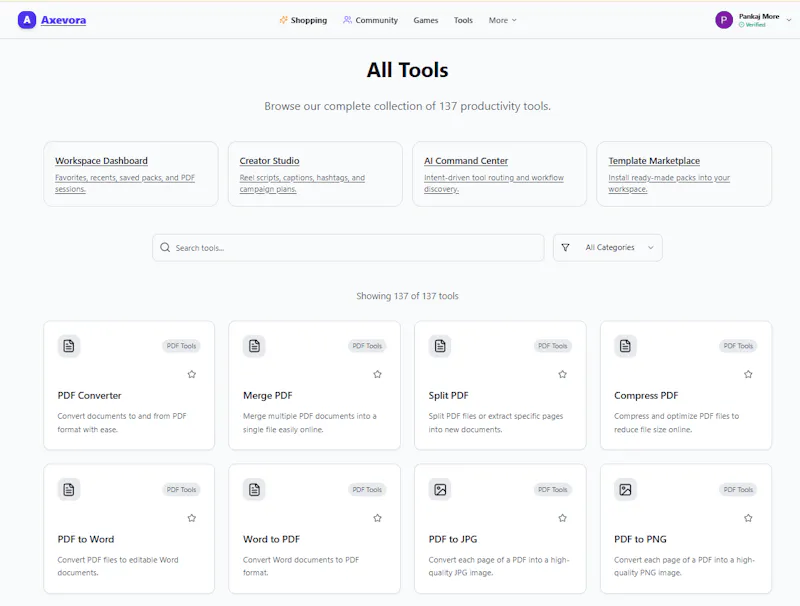Star the Word to PDF tool

(378, 518)
